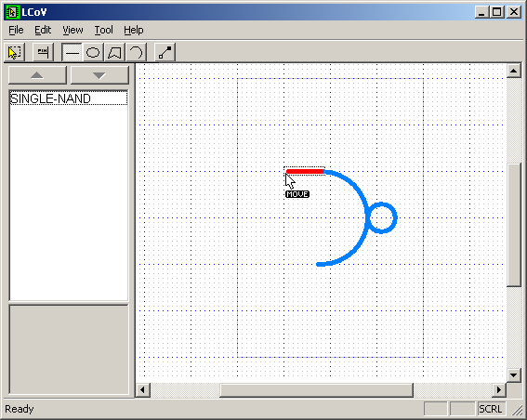The width and height of the screenshot is (527, 420).
Task: Open the Edit menu
Action: point(43,30)
